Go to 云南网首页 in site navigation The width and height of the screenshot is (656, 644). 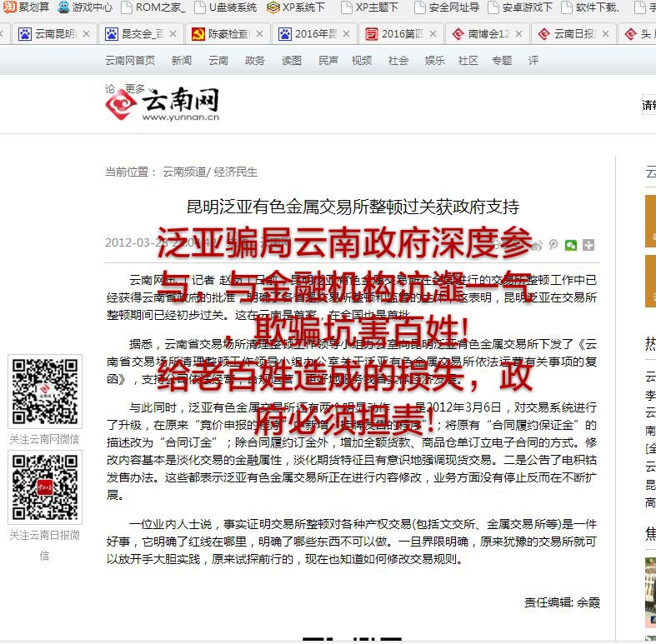click(130, 61)
